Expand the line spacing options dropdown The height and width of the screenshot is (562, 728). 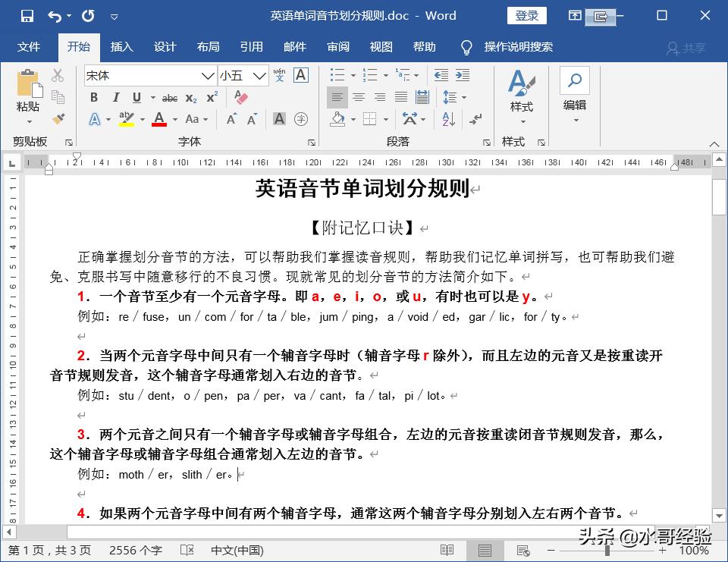464,98
